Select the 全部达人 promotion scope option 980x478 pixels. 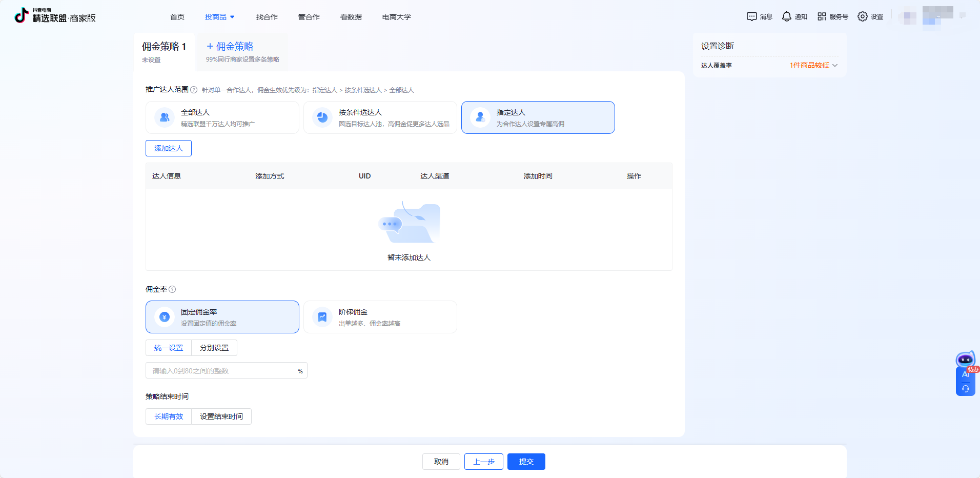tap(222, 117)
